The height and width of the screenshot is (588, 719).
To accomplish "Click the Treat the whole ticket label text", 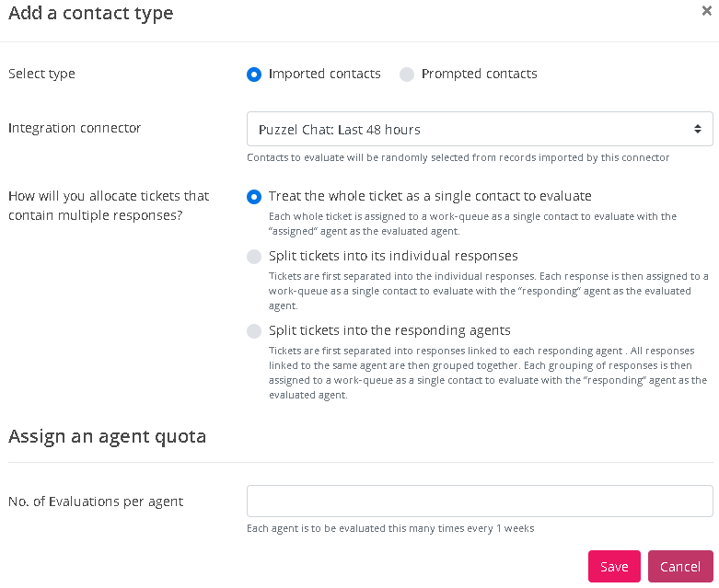I will (430, 196).
